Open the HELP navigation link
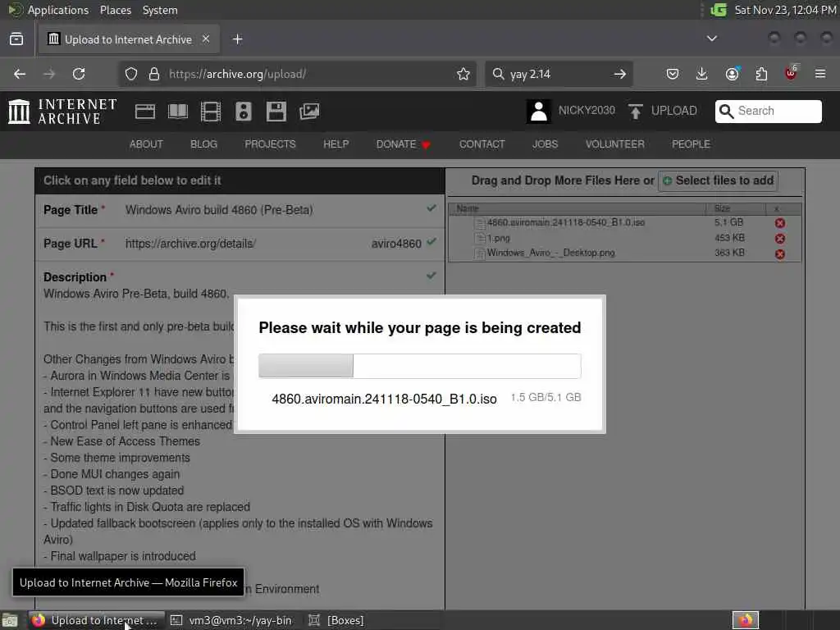Viewport: 840px width, 630px height. (336, 144)
